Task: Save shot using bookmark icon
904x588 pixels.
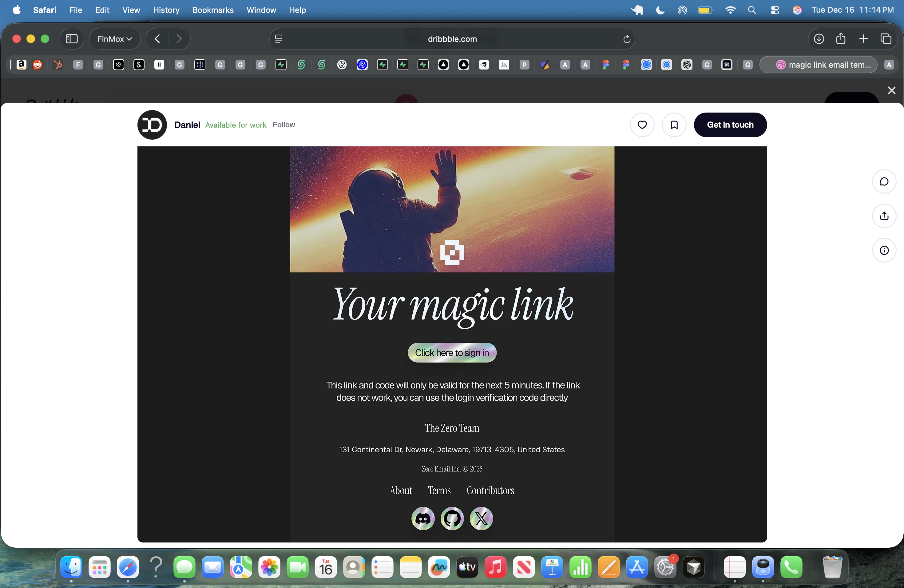Action: coord(674,125)
